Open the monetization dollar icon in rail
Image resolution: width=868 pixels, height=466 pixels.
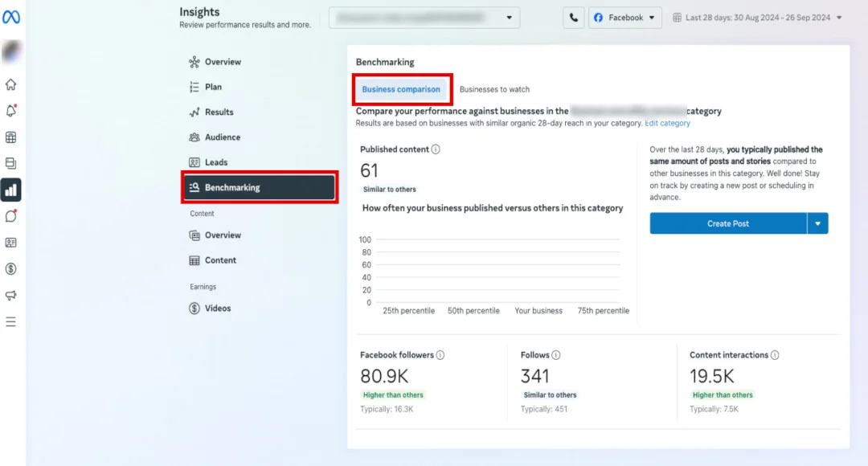(x=11, y=269)
